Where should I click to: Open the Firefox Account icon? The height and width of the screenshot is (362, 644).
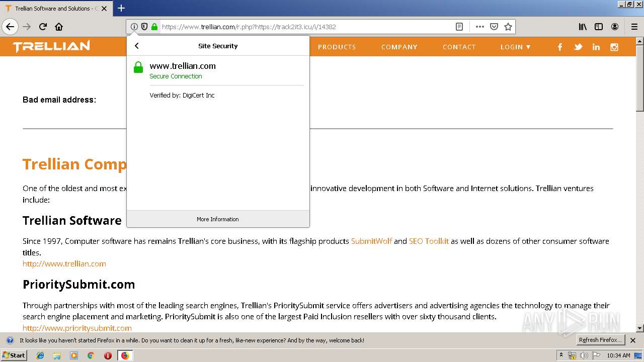coord(615,27)
